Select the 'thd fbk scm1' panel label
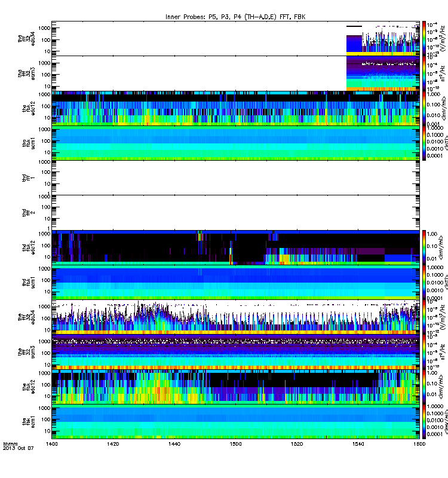The image size is (448, 478). pyautogui.click(x=29, y=282)
